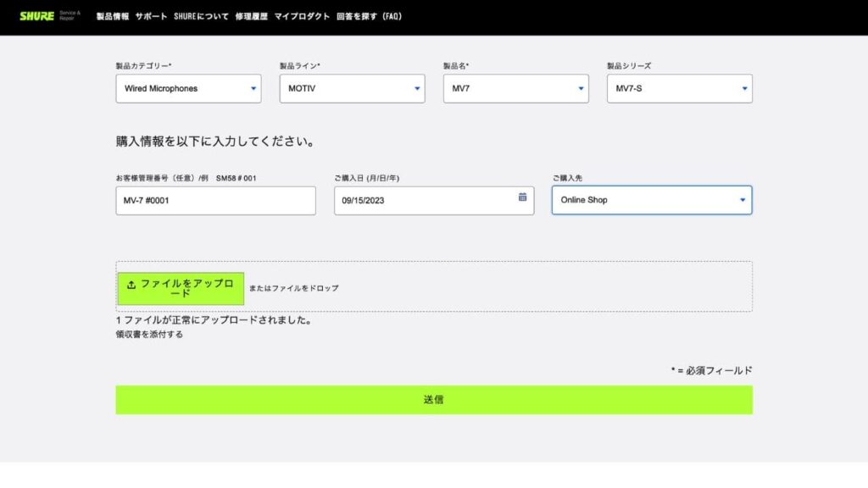This screenshot has width=868, height=488.
Task: Expand the 製品カテゴリー dropdown showing Wired Microphones
Action: [x=188, y=88]
